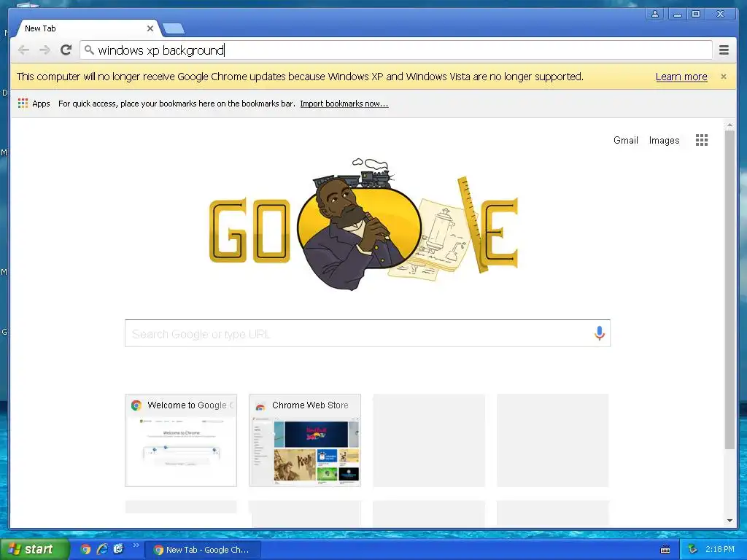Close the New Tab tab
Viewport: 747px width, 560px height.
coord(150,28)
